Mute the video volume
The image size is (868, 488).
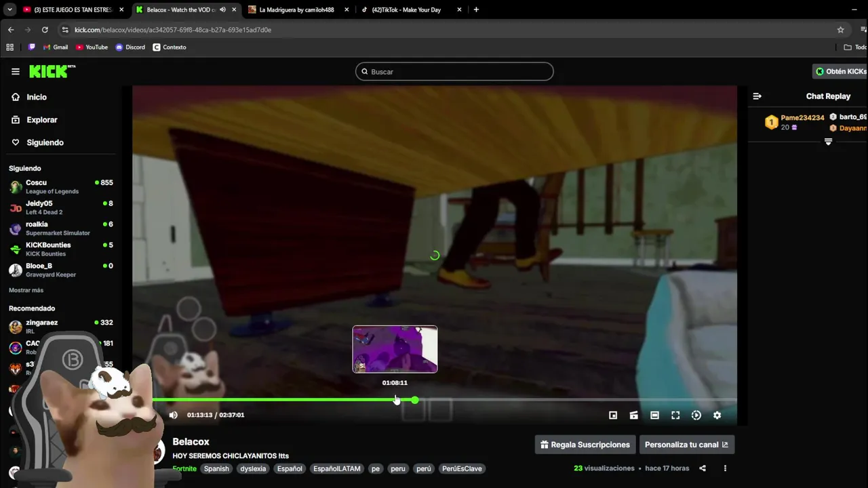click(173, 415)
